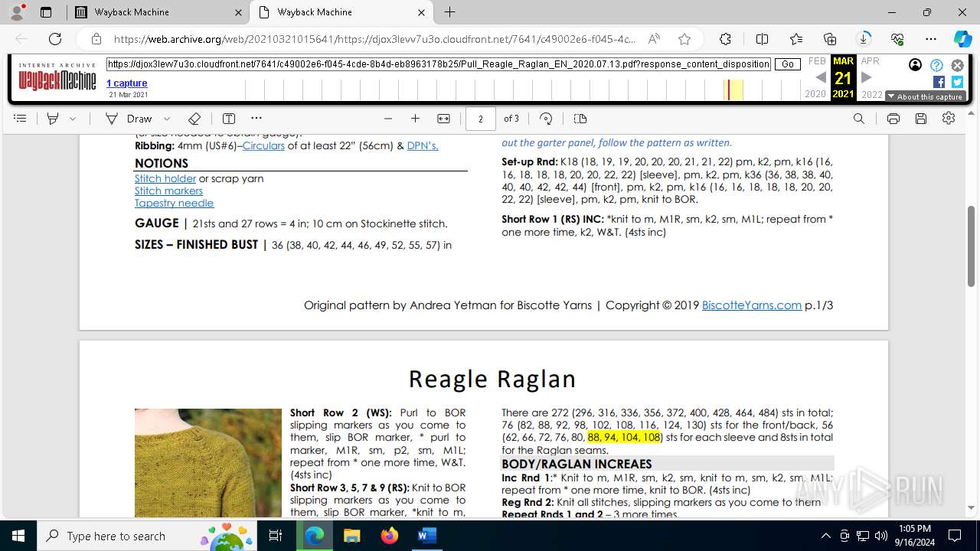Image resolution: width=980 pixels, height=551 pixels.
Task: Share capture on Facebook
Action: point(939,82)
